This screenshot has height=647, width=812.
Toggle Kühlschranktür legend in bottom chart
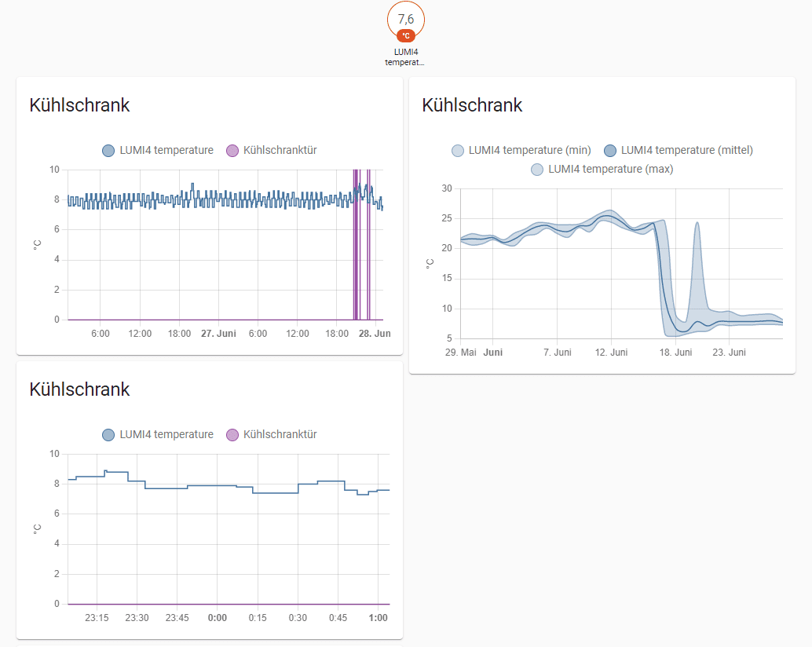point(272,435)
